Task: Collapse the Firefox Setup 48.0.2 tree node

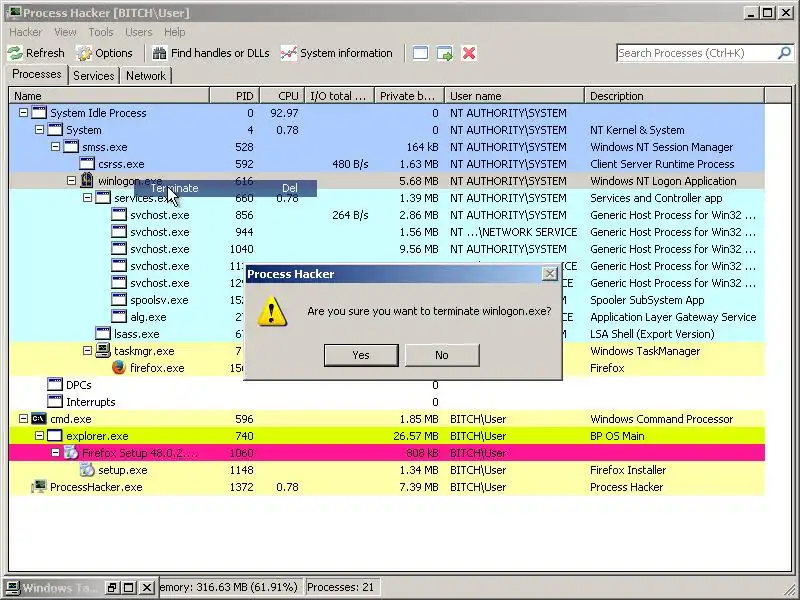Action: coord(55,453)
